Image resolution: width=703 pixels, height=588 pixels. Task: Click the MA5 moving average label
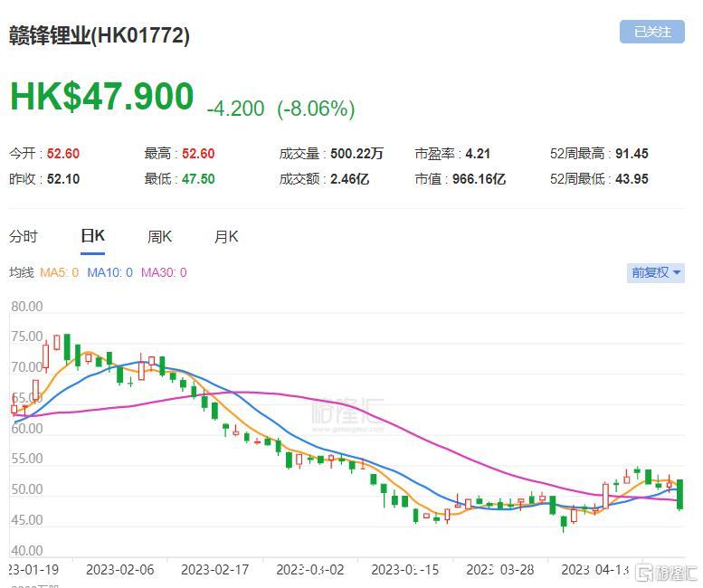[x=59, y=272]
